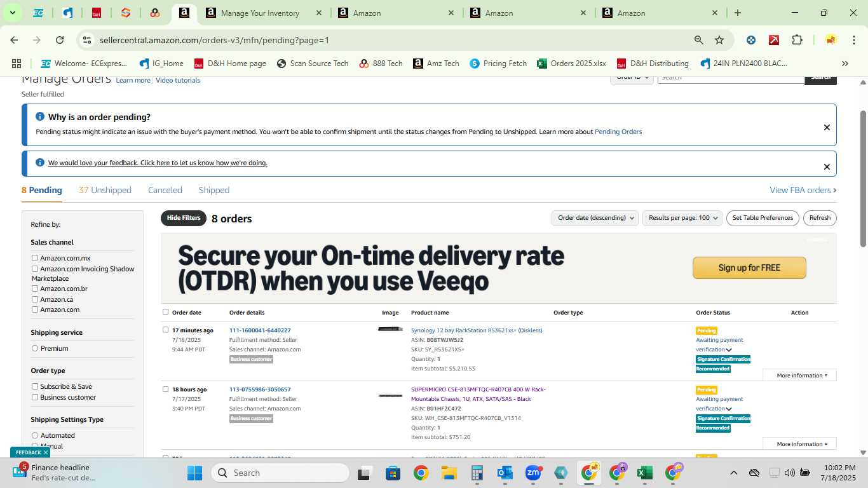Screen dimensions: 868x488
Task: Open Results per page dropdown
Action: (x=682, y=218)
